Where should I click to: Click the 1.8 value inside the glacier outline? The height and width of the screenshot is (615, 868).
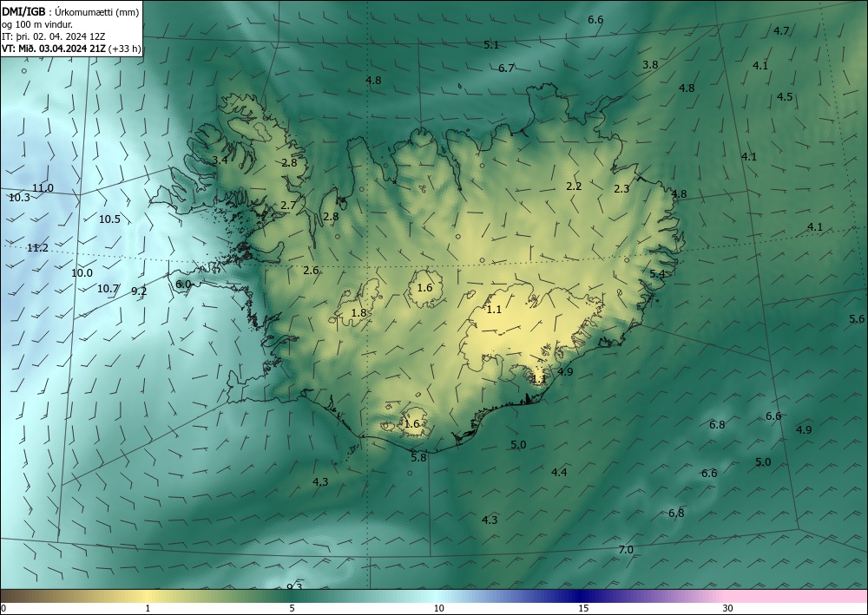click(358, 312)
